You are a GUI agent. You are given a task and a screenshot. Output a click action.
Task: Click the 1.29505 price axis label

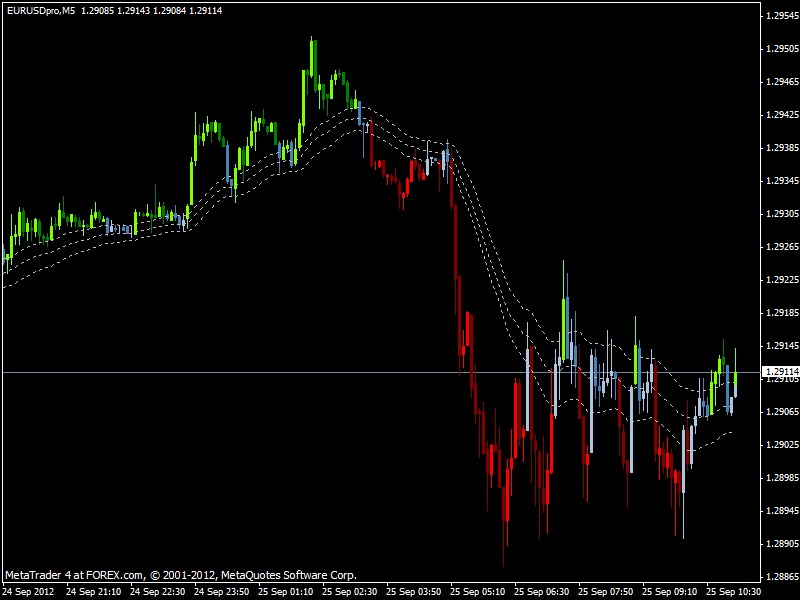click(782, 49)
